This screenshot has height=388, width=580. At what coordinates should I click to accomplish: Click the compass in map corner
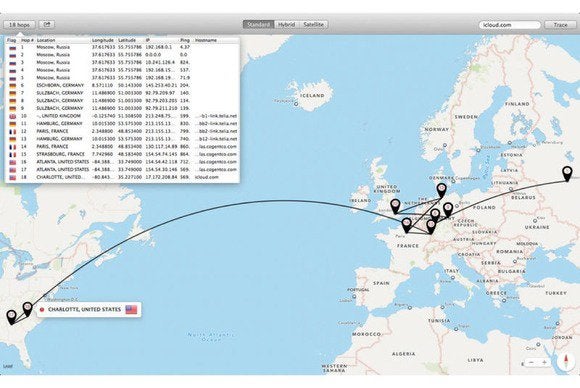tap(566, 362)
